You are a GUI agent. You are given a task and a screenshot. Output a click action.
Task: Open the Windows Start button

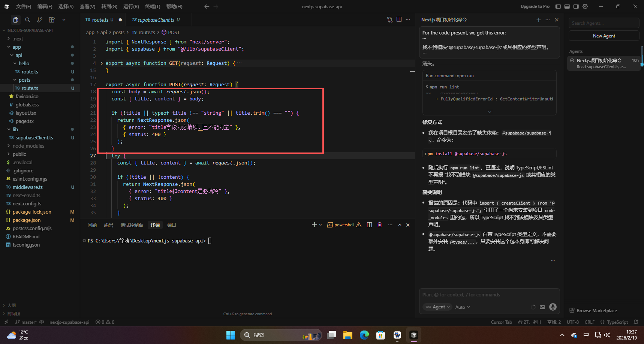coord(231,335)
